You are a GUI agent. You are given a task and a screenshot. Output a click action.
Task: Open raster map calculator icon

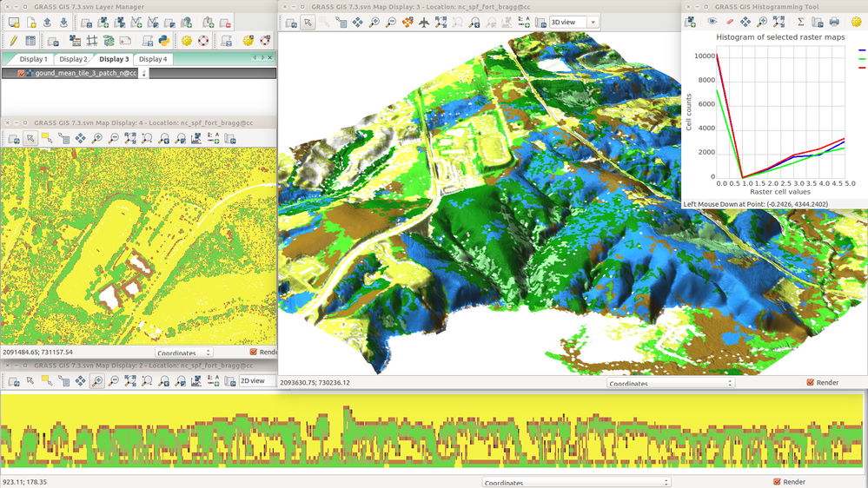(x=75, y=41)
